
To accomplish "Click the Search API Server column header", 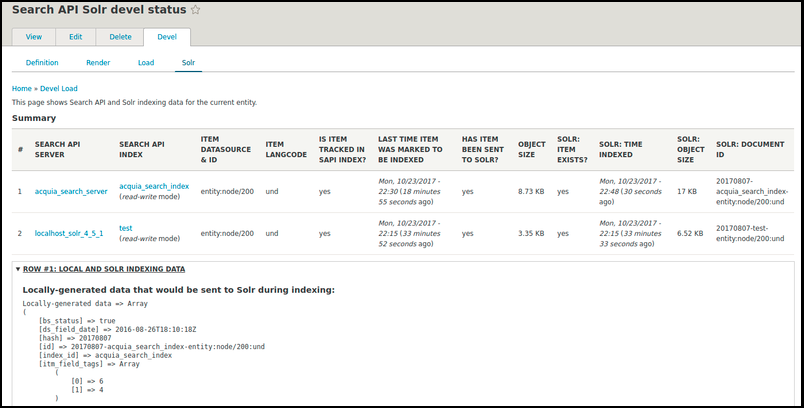I will 58,149.
